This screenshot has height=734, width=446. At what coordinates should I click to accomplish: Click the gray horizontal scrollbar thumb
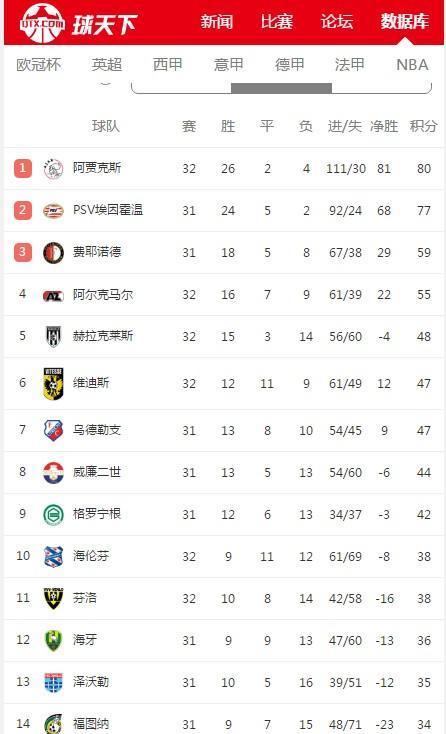(281, 88)
